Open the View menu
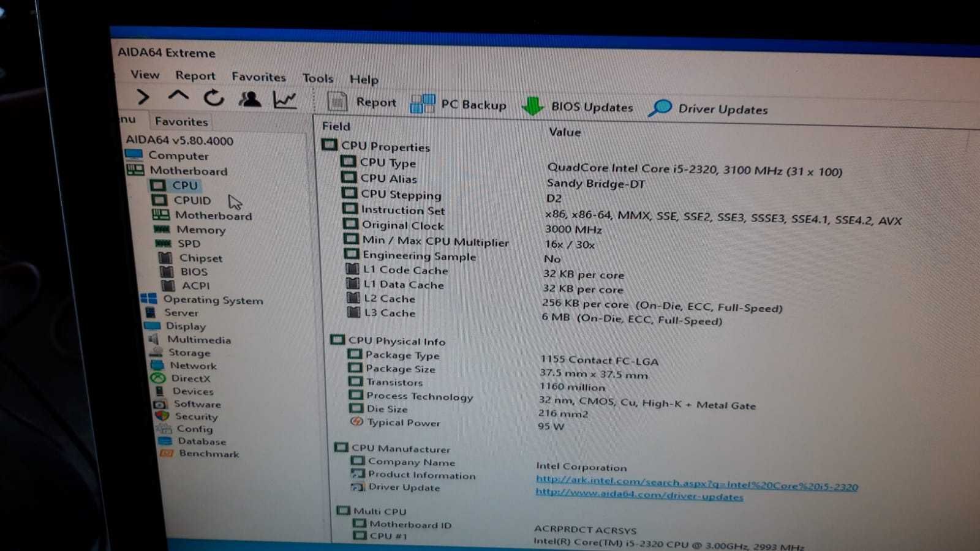 pyautogui.click(x=145, y=75)
